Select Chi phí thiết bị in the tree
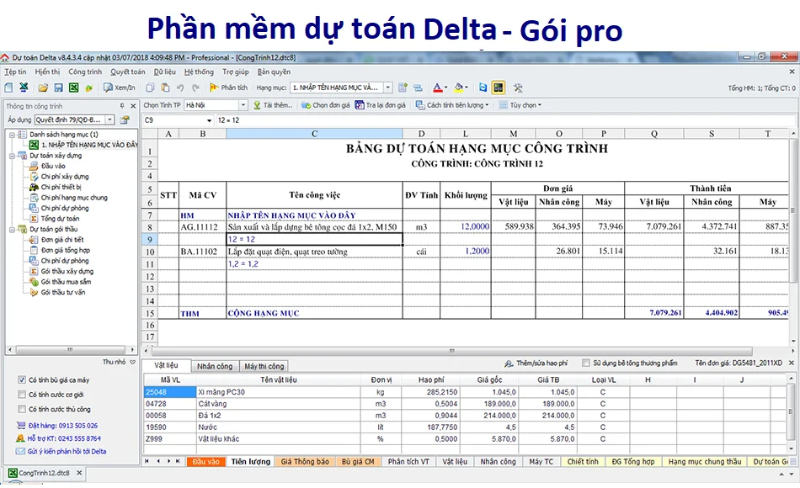The height and width of the screenshot is (488, 800). 61,187
